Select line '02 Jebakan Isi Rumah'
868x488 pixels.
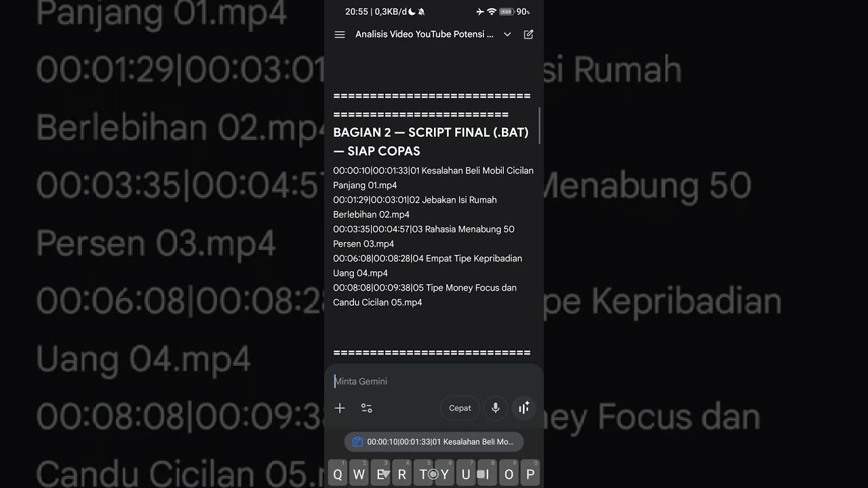click(x=453, y=200)
